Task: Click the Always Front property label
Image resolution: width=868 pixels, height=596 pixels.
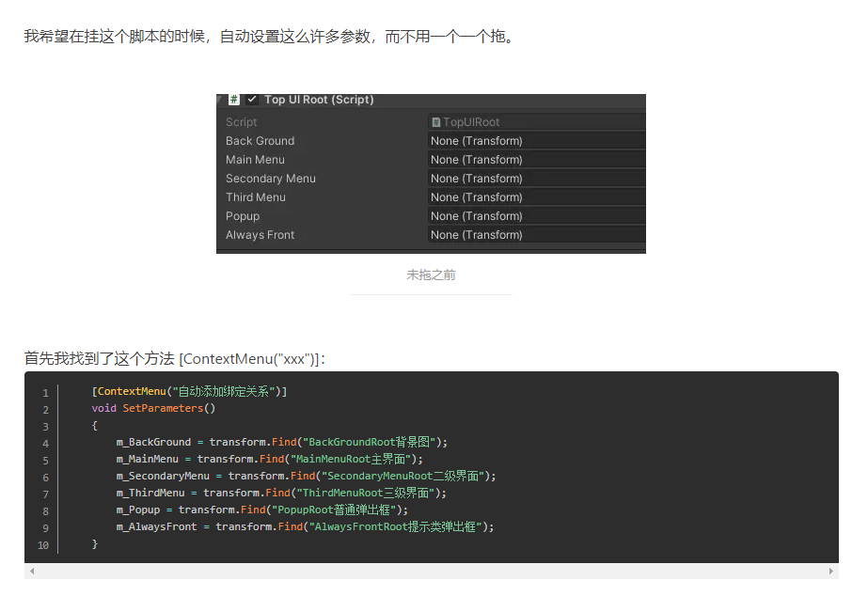Action: coord(260,235)
